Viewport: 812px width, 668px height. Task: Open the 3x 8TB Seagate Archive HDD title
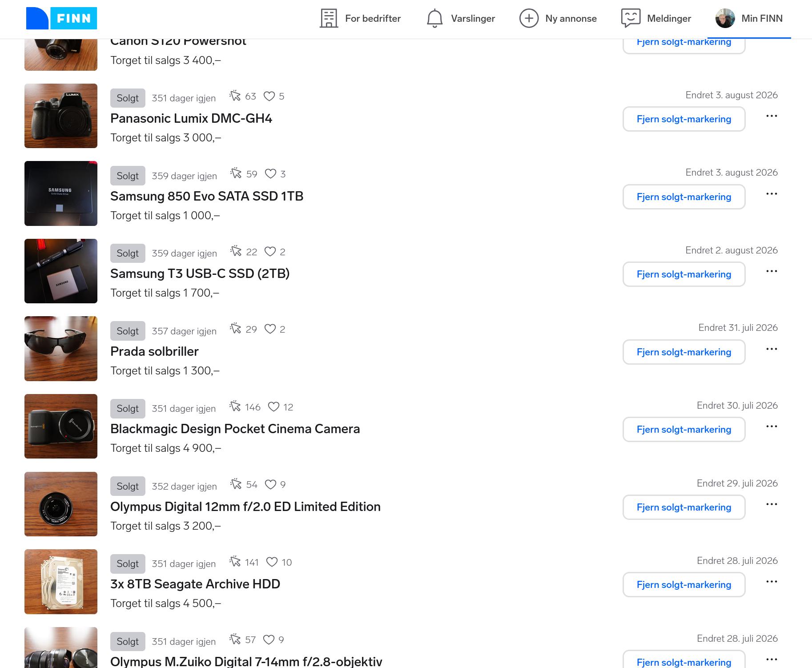(x=195, y=584)
